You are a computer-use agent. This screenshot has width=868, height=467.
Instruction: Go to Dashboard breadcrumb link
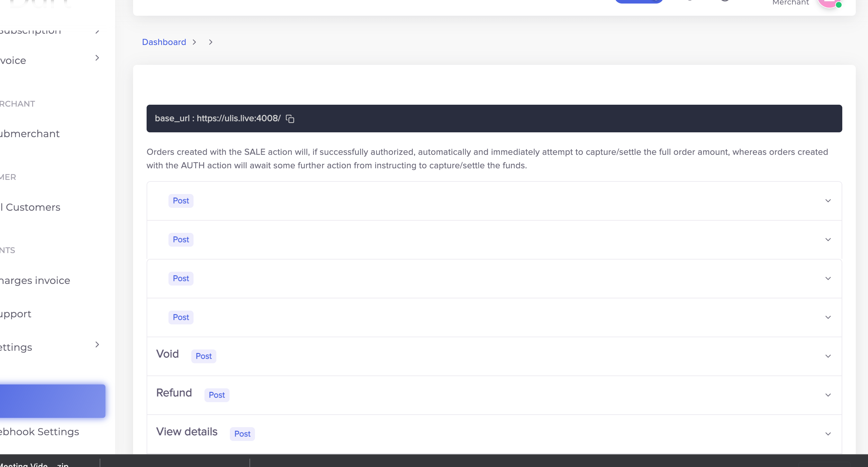[x=164, y=42]
